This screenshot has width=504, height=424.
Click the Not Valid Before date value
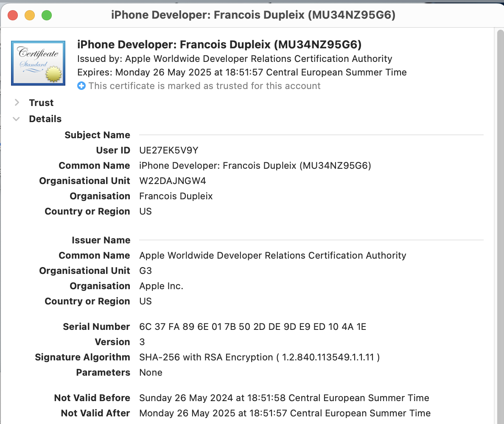coord(284,398)
